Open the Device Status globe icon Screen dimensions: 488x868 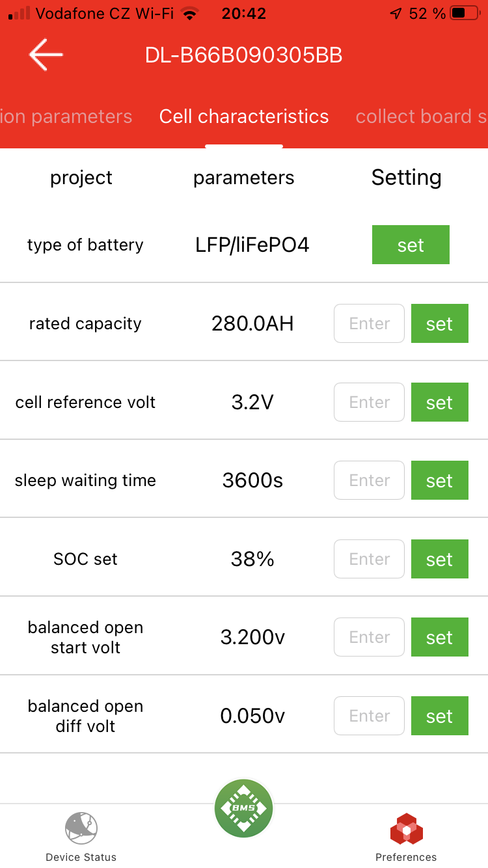81,828
